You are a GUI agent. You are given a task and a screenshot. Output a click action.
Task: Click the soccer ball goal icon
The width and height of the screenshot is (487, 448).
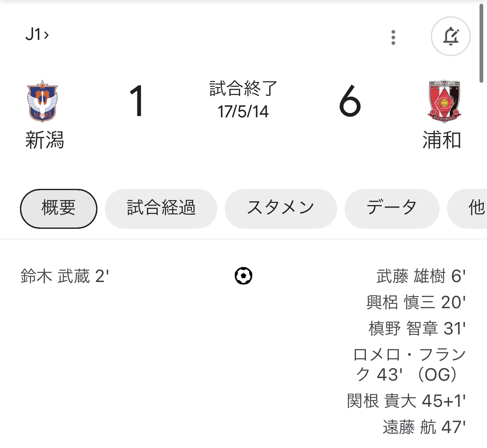pos(243,276)
